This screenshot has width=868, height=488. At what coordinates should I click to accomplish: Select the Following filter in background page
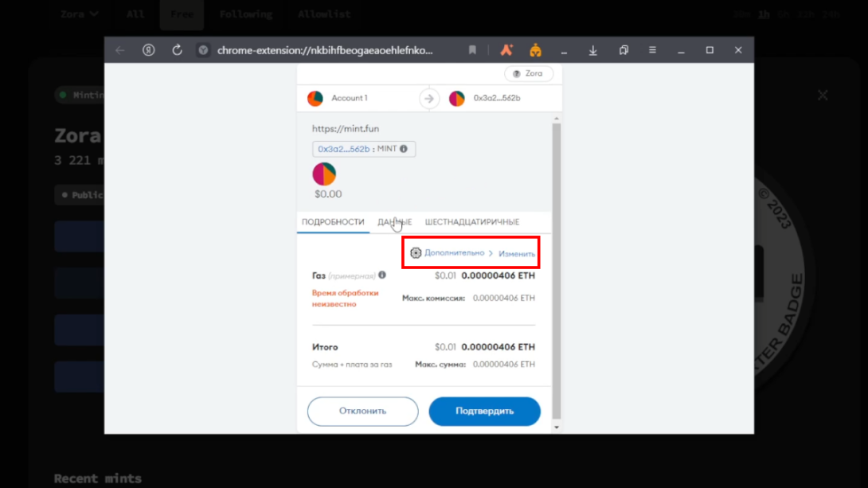coord(246,14)
